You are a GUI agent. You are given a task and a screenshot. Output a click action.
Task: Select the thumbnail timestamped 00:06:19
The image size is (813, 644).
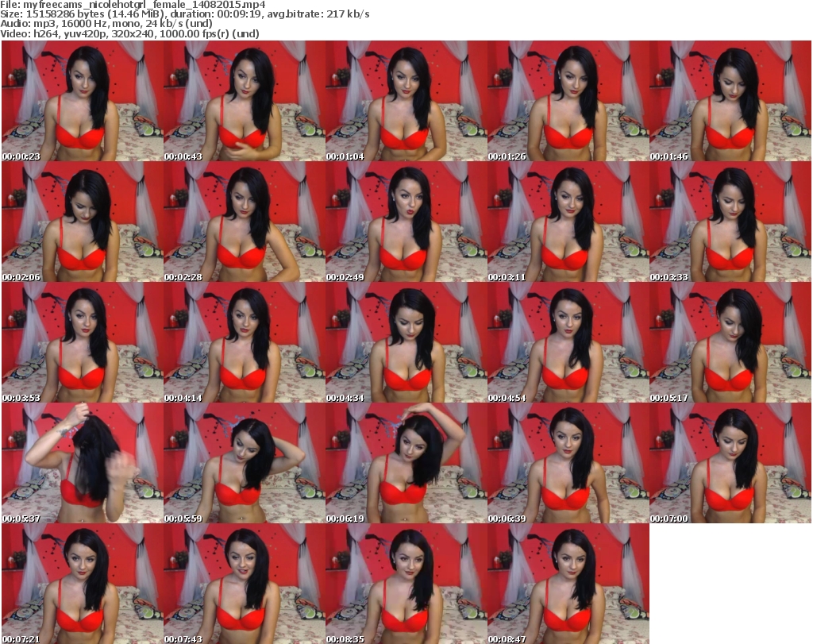click(406, 463)
